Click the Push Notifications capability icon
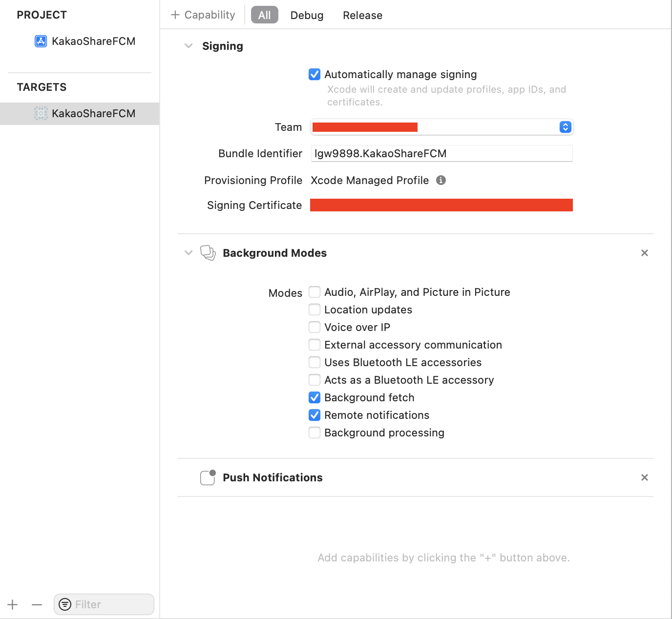Image resolution: width=672 pixels, height=619 pixels. [208, 477]
